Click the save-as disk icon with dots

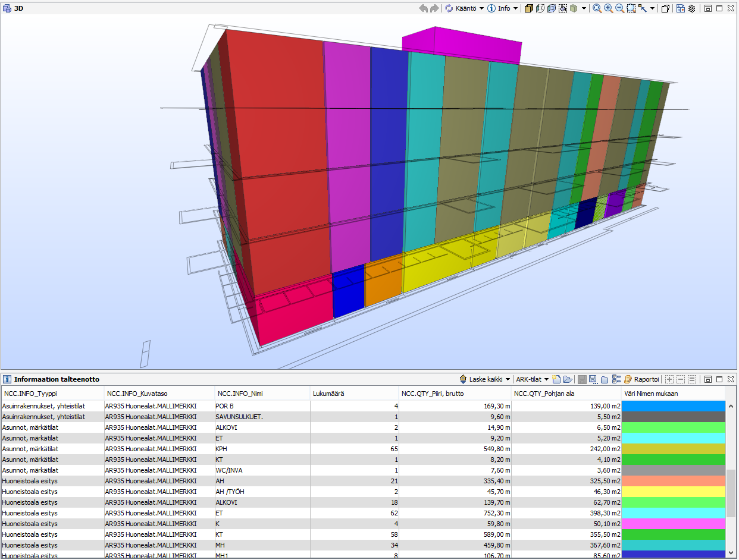(x=593, y=379)
